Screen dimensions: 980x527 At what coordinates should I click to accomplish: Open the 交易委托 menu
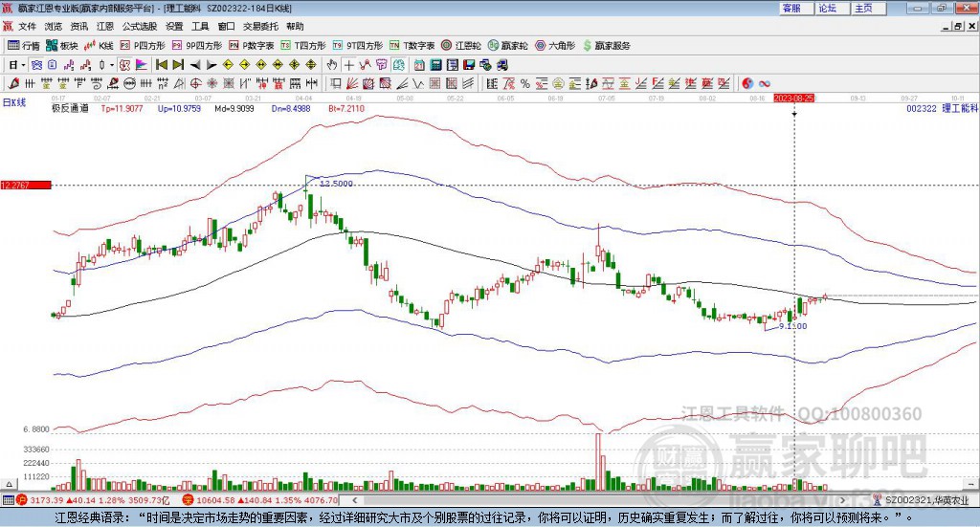pyautogui.click(x=260, y=26)
